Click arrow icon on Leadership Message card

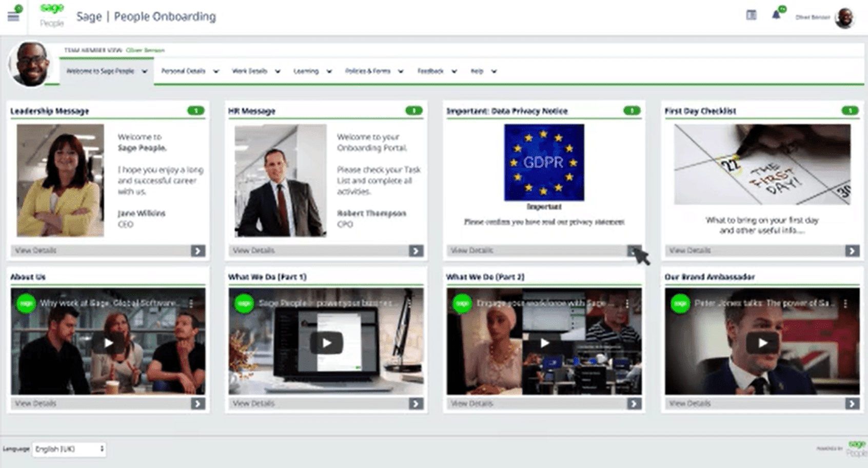(x=198, y=251)
